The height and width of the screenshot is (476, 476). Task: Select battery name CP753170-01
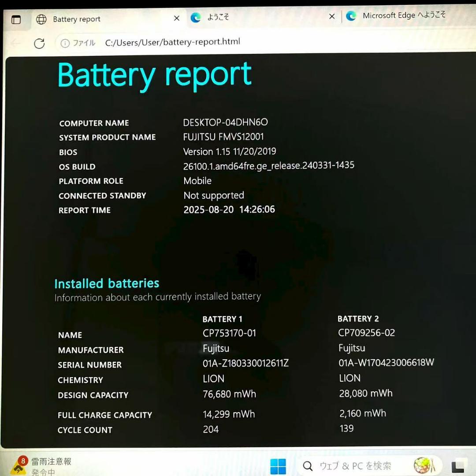tap(229, 333)
